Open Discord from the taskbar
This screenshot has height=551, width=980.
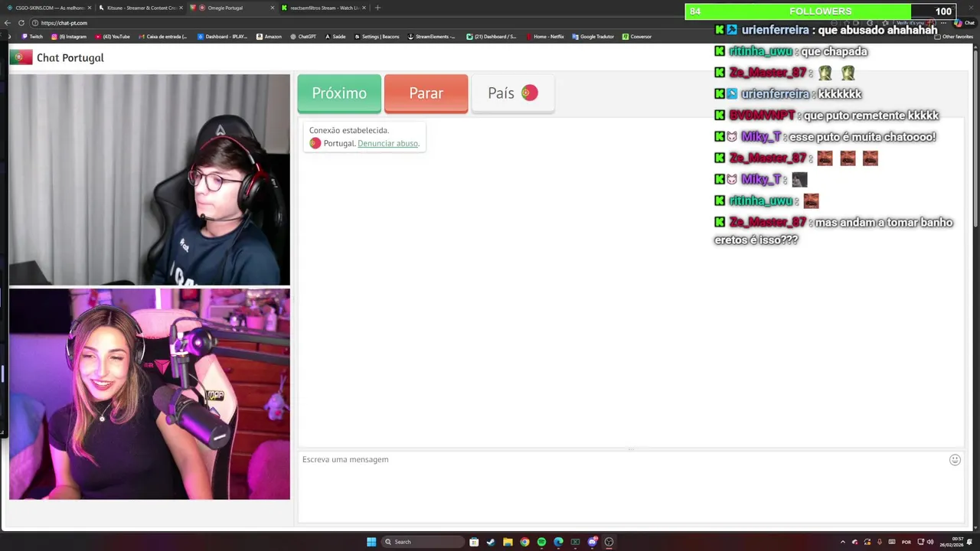pos(592,542)
